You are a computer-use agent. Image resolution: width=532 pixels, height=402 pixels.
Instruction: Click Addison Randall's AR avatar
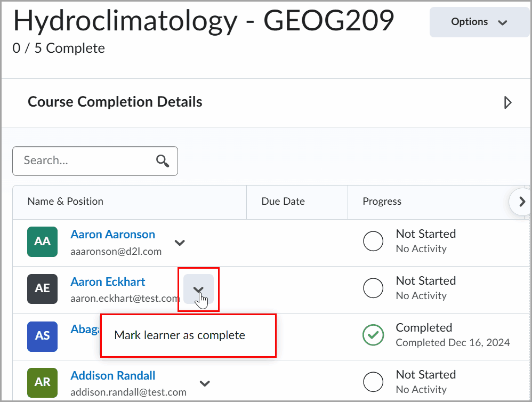coord(42,382)
